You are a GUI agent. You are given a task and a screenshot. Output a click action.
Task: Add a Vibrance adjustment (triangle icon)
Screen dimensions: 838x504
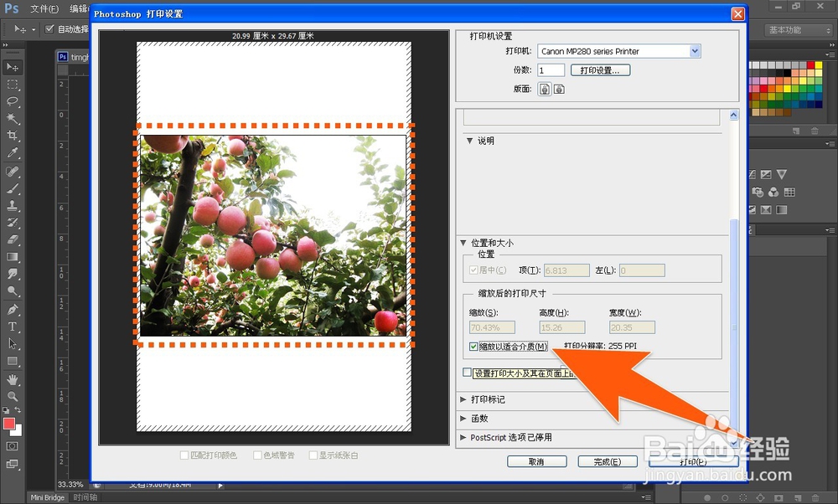pos(782,174)
